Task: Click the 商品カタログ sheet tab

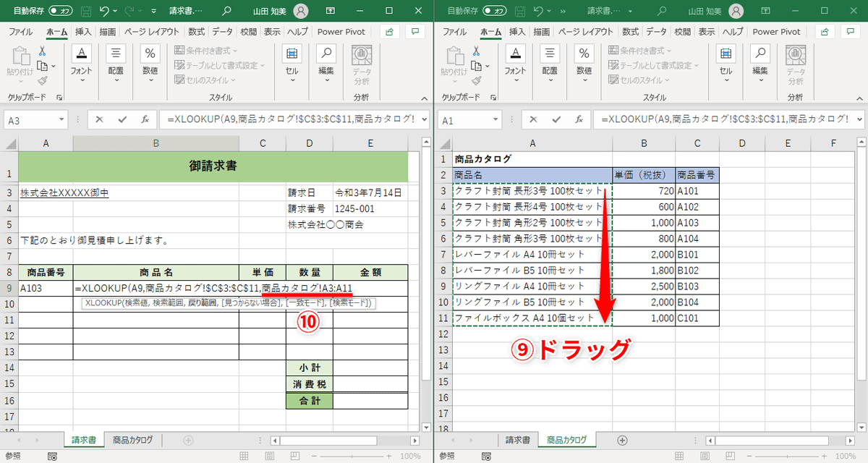Action: click(x=132, y=439)
